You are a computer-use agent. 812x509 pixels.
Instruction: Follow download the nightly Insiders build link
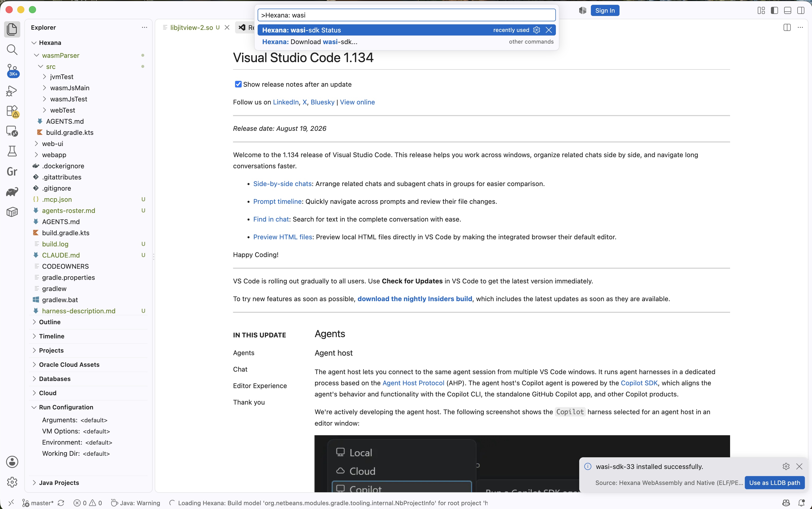point(415,299)
